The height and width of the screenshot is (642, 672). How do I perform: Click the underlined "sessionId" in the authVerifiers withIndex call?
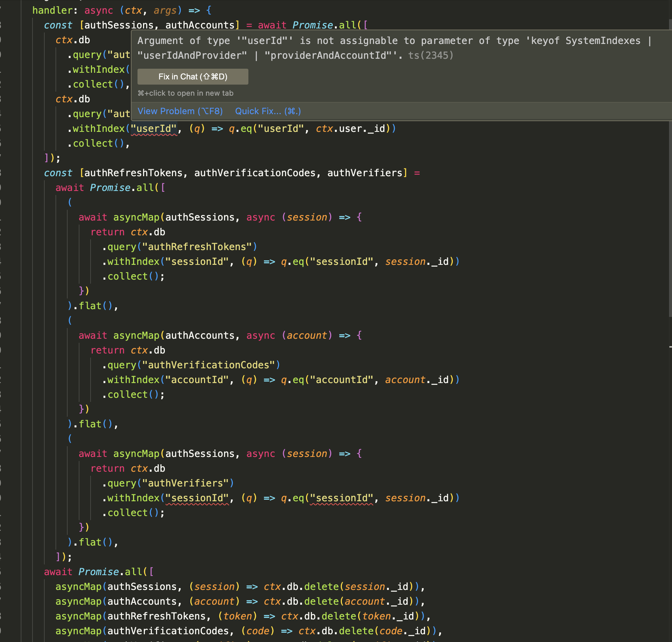197,498
